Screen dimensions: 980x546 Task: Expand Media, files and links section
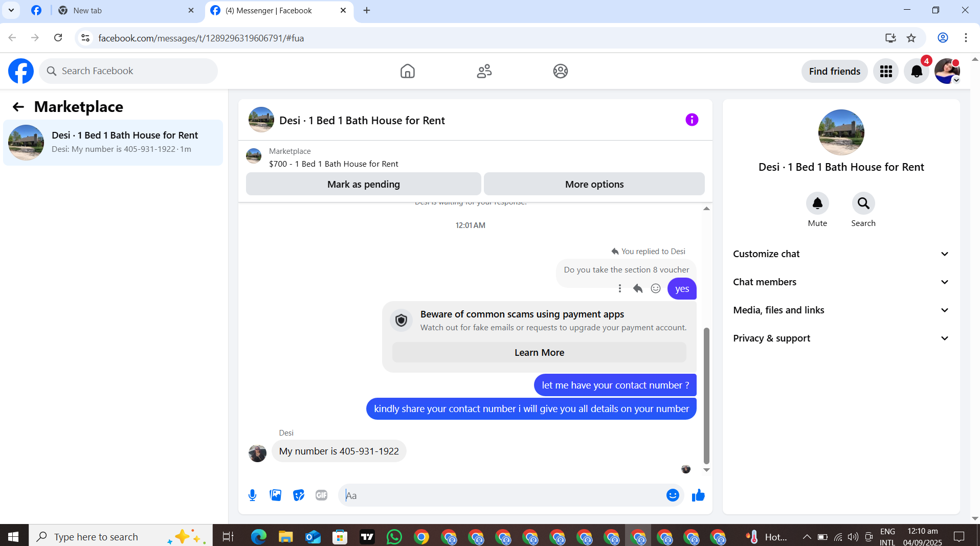point(841,310)
